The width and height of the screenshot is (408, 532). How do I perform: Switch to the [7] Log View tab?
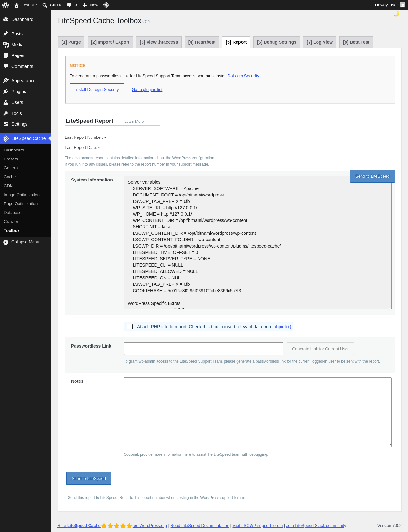pos(320,42)
